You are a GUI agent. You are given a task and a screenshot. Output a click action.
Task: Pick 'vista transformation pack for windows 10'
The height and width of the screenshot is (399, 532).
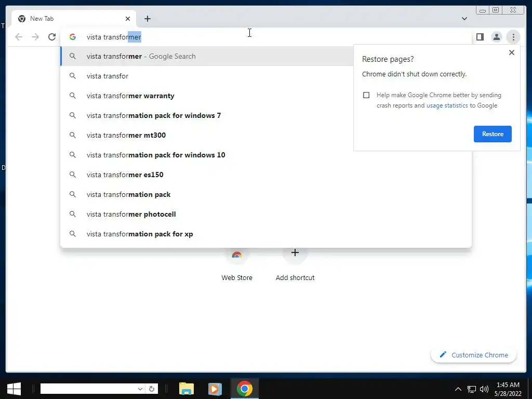(x=266, y=155)
